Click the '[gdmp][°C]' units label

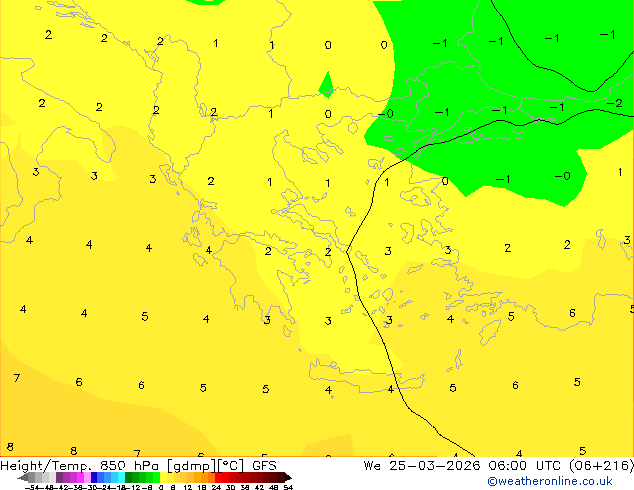[x=205, y=466]
